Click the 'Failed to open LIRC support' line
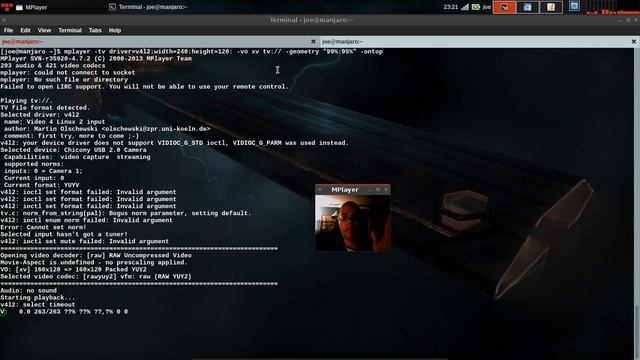 (144, 87)
